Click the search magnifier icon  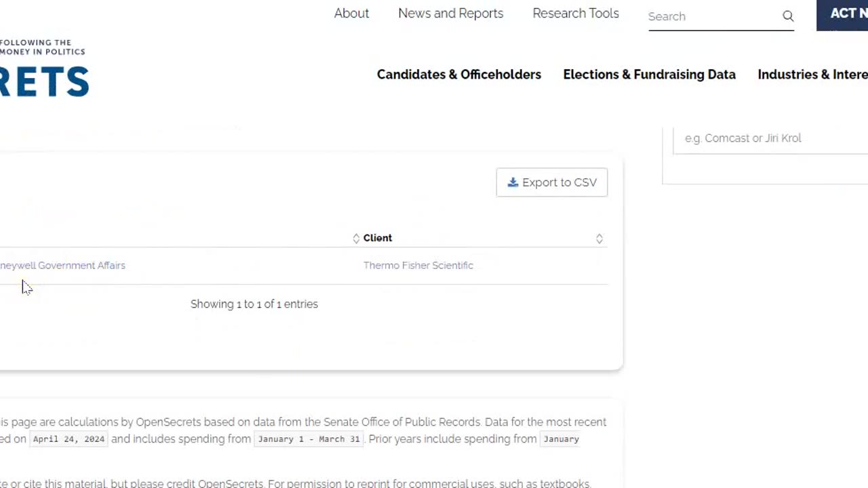[x=788, y=16]
